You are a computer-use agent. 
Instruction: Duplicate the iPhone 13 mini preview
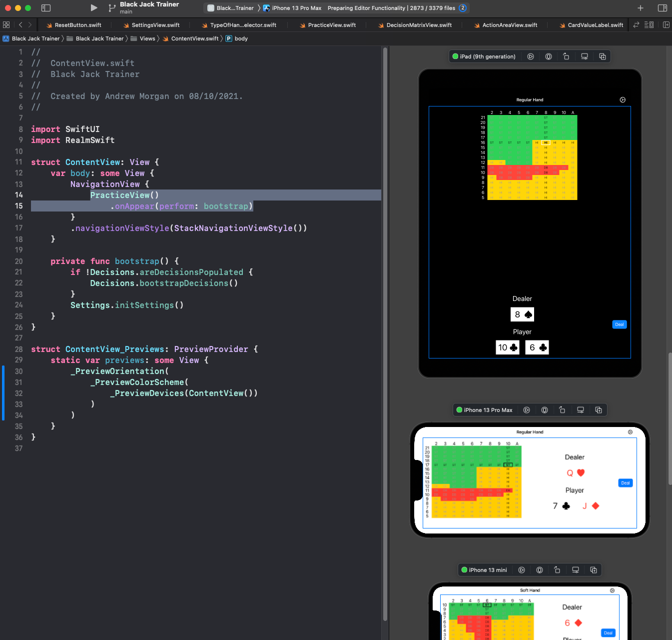pyautogui.click(x=594, y=570)
